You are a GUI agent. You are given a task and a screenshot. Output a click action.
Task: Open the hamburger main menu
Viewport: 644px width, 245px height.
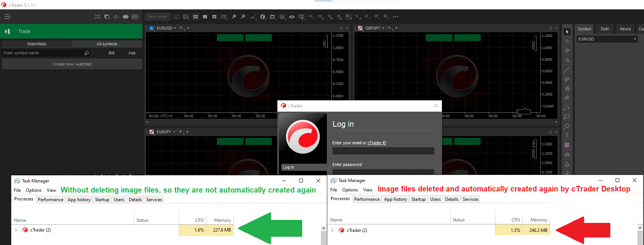pyautogui.click(x=7, y=16)
